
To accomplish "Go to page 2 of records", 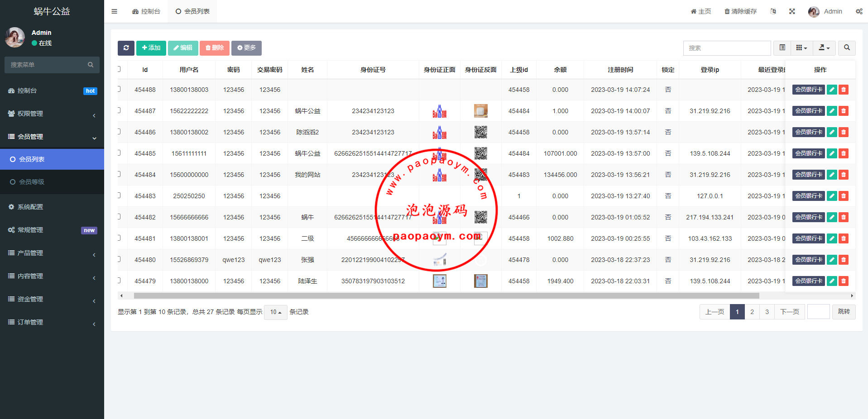I will coord(752,312).
